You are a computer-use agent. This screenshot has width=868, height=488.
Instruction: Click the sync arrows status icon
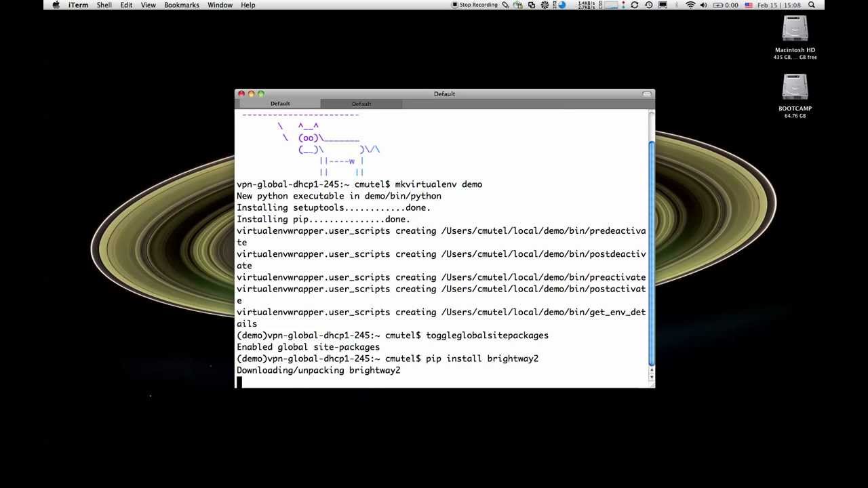pyautogui.click(x=634, y=5)
